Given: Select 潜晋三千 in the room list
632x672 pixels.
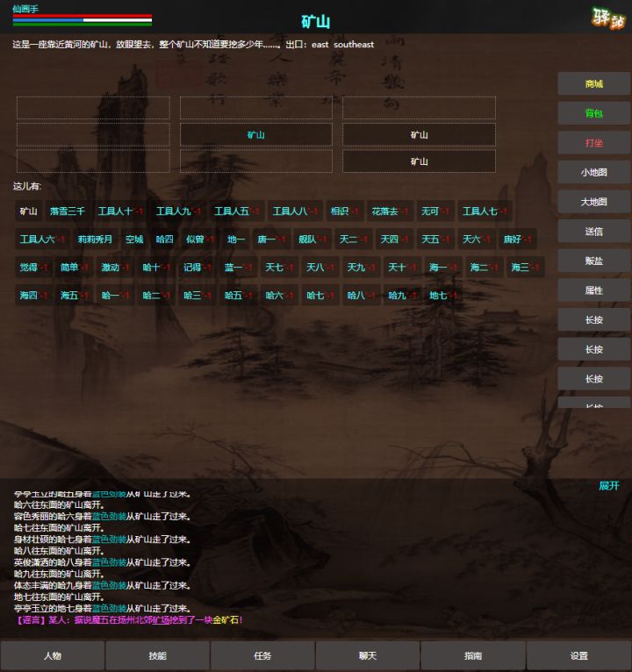Looking at the screenshot, I should [68, 211].
